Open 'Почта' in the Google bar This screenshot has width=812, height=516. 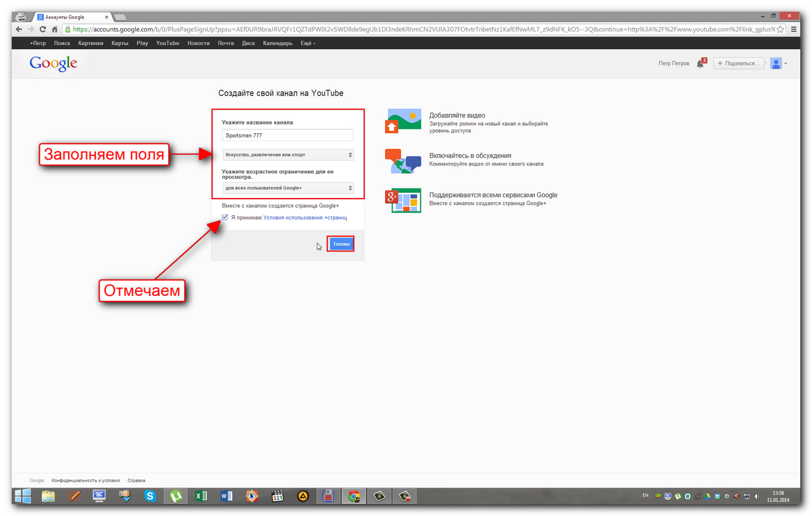click(x=225, y=43)
